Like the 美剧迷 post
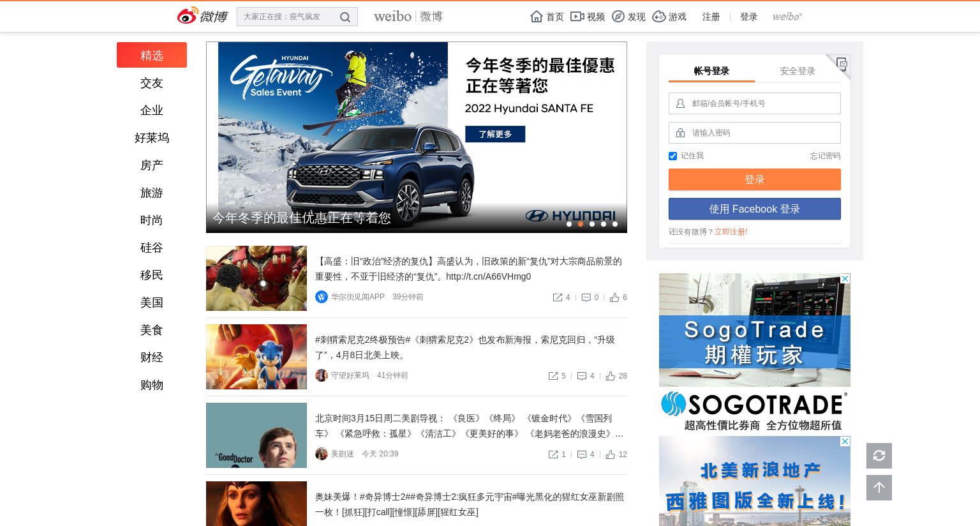 click(x=611, y=455)
